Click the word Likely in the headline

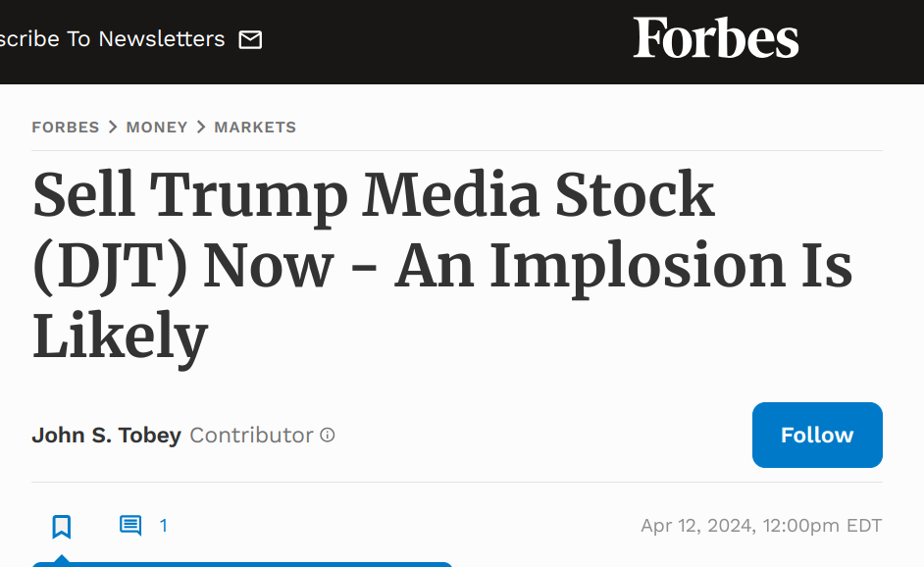click(x=121, y=336)
